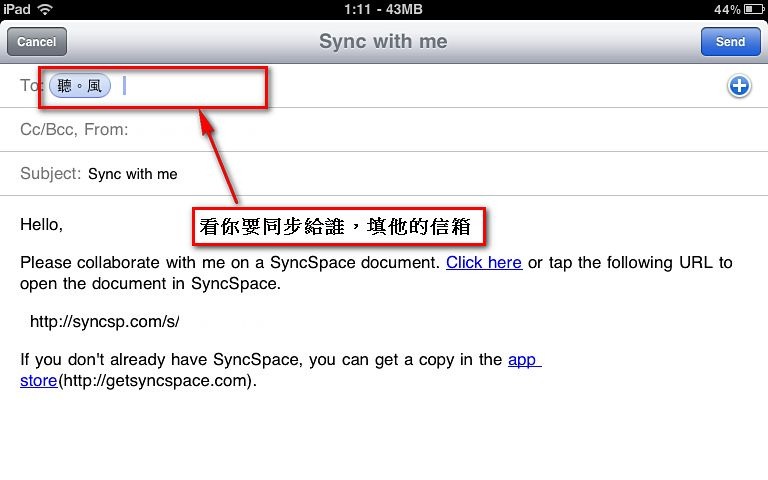Add a contact with the blue plus icon
This screenshot has height=480, width=768.
click(739, 86)
